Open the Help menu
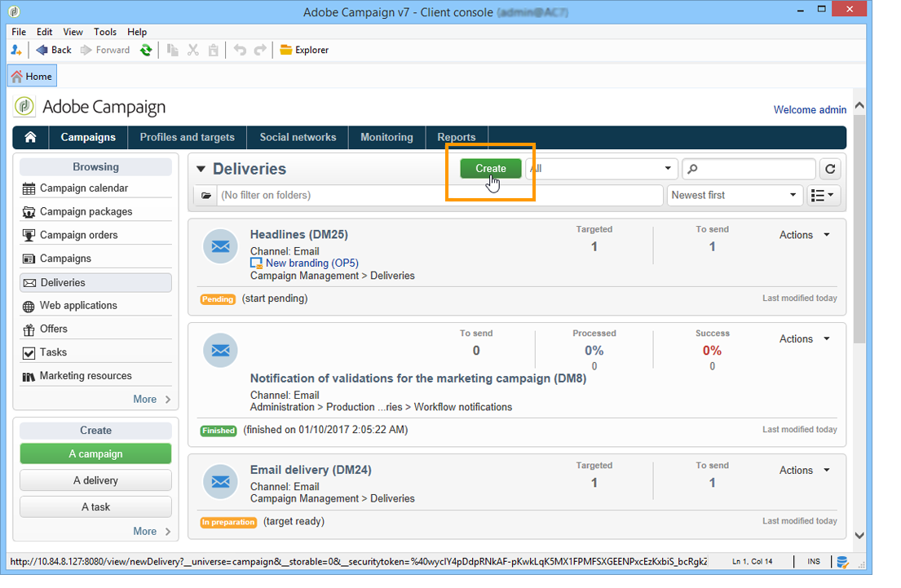The height and width of the screenshot is (588, 901). pos(137,32)
